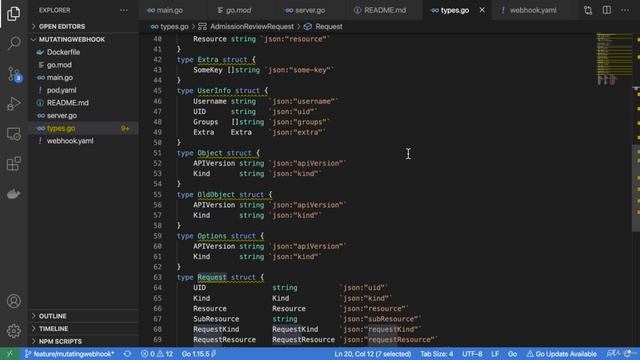The height and width of the screenshot is (360, 640).
Task: Click OldObject struct name on line 55
Action: point(216,195)
